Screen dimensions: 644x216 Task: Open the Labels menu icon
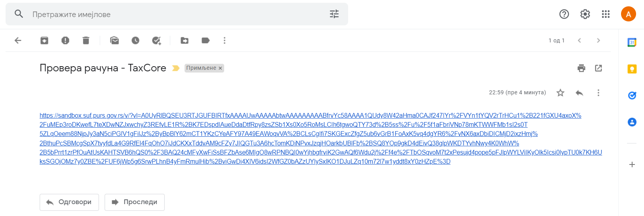pos(206,40)
